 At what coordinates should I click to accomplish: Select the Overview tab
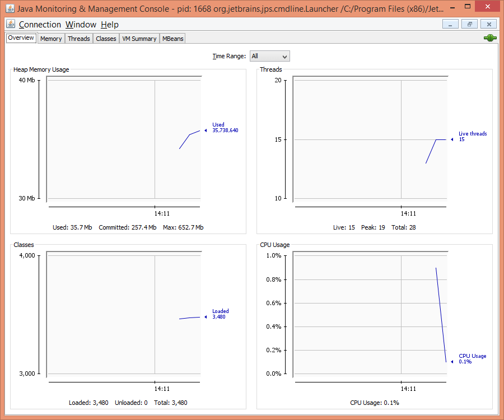[x=21, y=38]
